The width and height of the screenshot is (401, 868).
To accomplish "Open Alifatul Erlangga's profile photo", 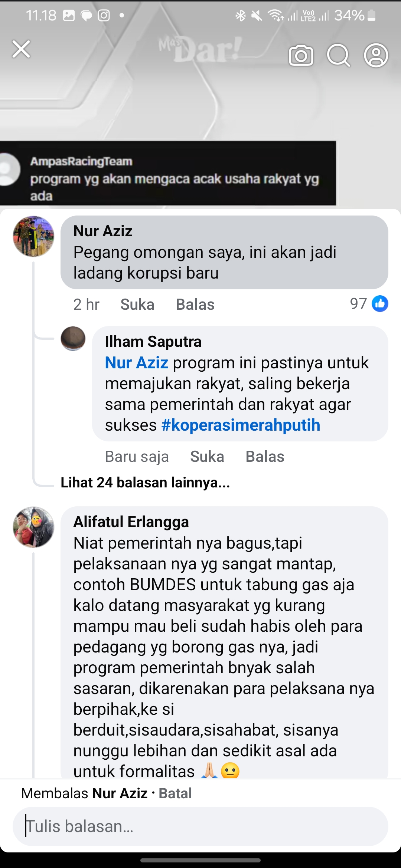I will [x=33, y=527].
